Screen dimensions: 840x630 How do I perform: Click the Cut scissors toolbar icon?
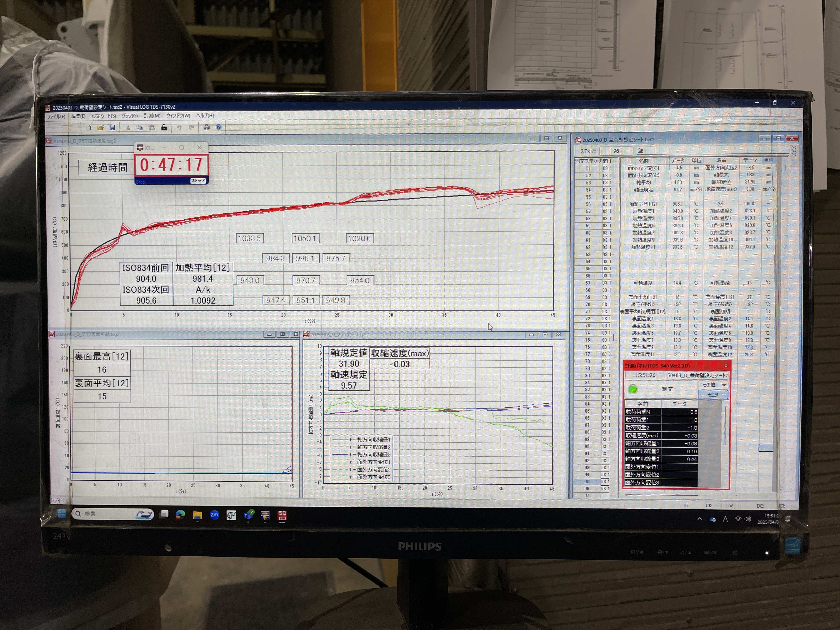coord(128,127)
